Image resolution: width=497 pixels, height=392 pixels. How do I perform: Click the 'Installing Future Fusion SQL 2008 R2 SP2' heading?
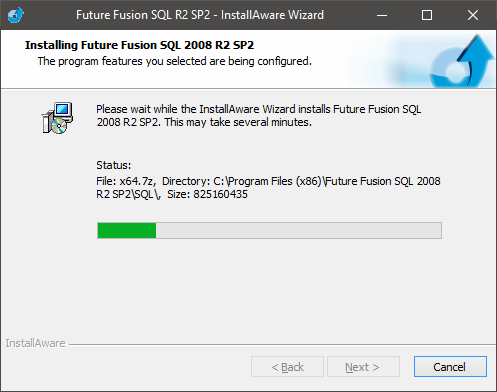(x=139, y=45)
